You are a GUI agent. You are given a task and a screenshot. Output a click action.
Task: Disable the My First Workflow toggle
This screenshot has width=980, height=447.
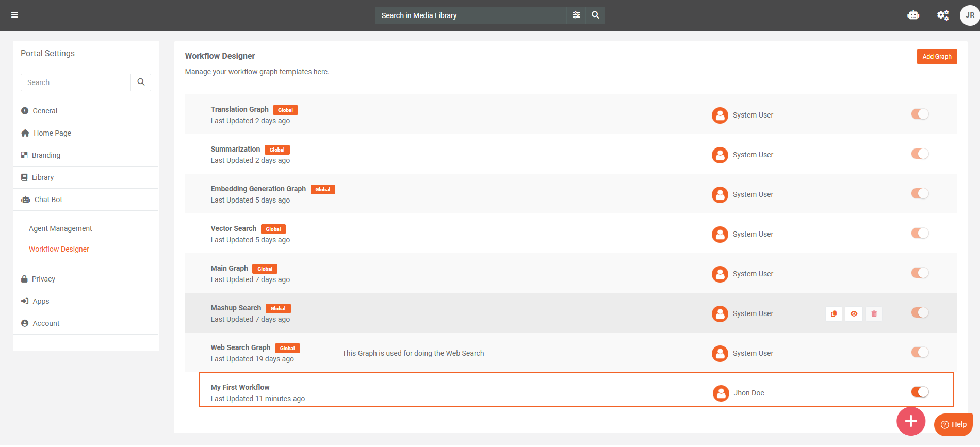(x=920, y=392)
